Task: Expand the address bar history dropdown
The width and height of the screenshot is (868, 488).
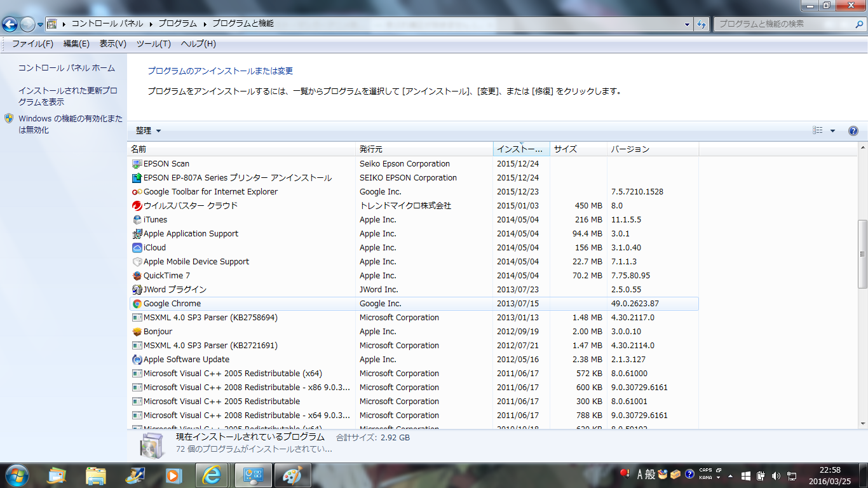Action: pos(688,24)
